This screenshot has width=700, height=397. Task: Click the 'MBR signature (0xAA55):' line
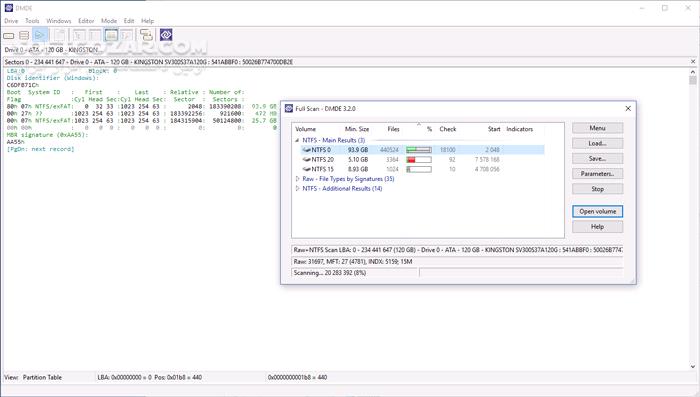click(47, 135)
